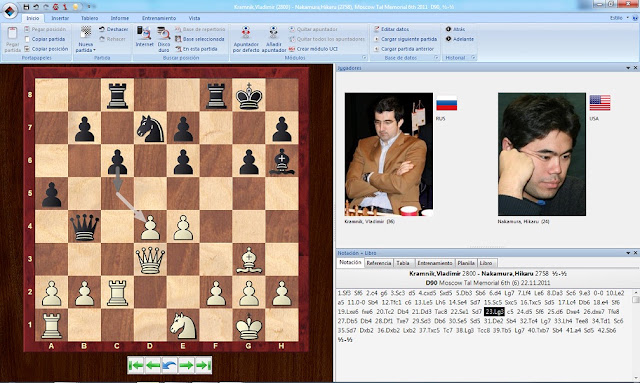This screenshot has width=640, height=383.
Task: Click the blue take-back move button
Action: [169, 365]
